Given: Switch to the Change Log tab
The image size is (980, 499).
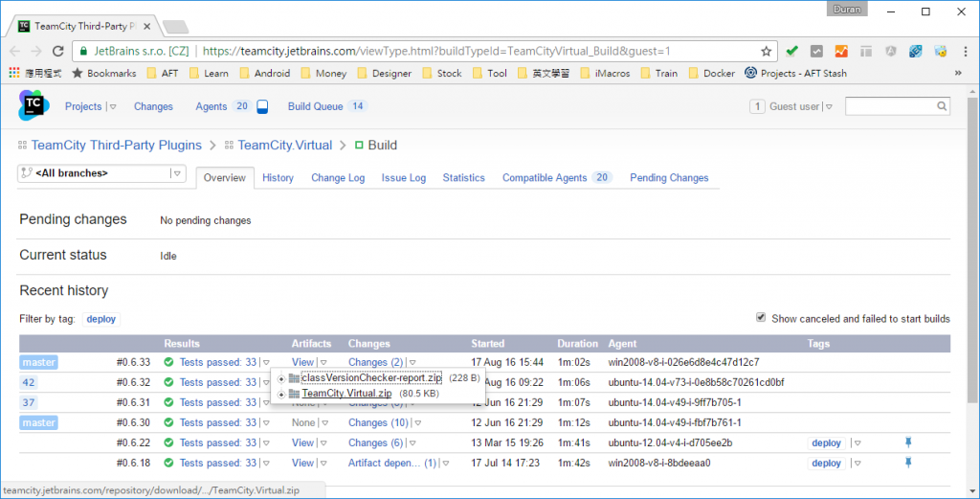Looking at the screenshot, I should tap(338, 177).
